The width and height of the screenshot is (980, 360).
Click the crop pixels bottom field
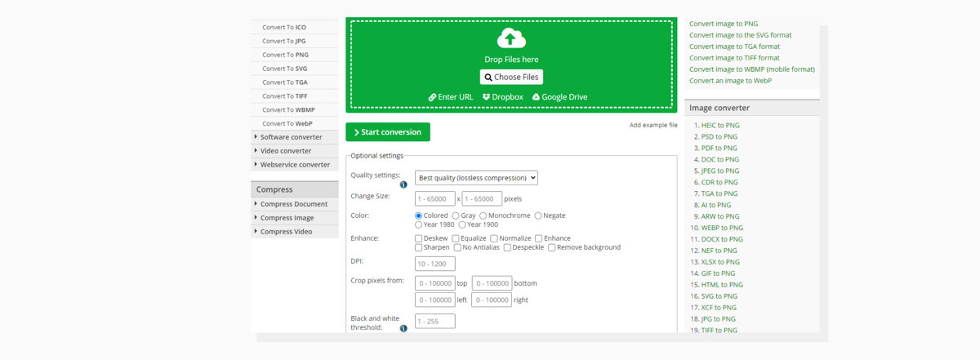492,283
